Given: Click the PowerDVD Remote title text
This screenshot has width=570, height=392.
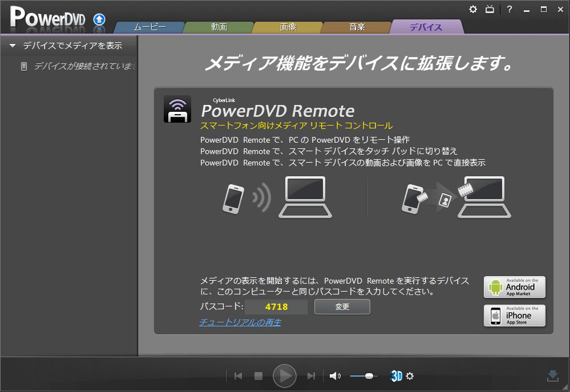Looking at the screenshot, I should point(278,111).
